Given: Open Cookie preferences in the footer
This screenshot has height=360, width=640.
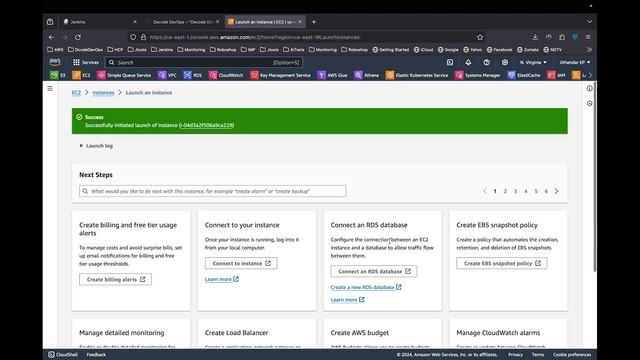Looking at the screenshot, I should tap(572, 354).
